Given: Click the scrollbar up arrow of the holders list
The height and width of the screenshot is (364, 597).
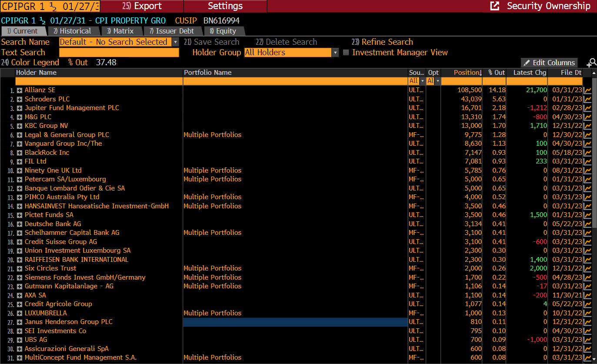Looking at the screenshot, I should 594,73.
